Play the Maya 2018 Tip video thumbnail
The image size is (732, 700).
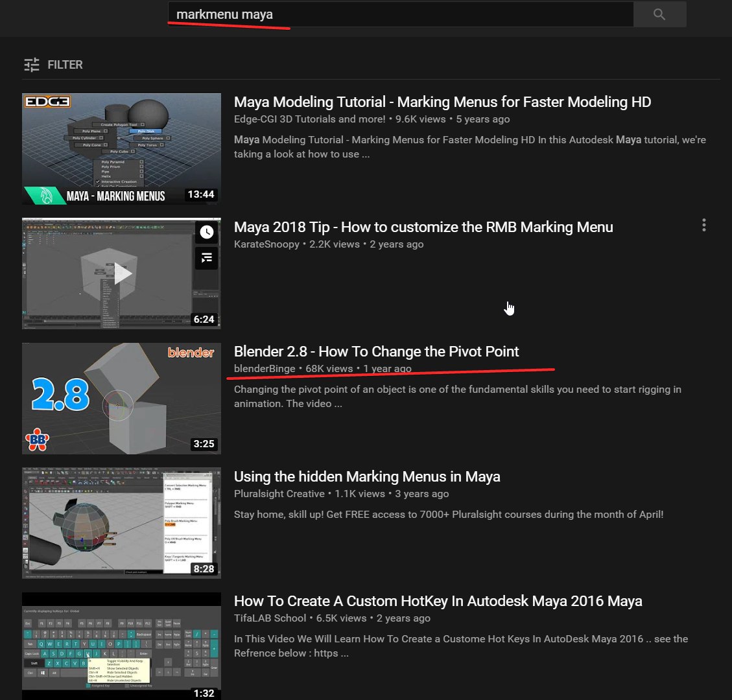click(121, 274)
